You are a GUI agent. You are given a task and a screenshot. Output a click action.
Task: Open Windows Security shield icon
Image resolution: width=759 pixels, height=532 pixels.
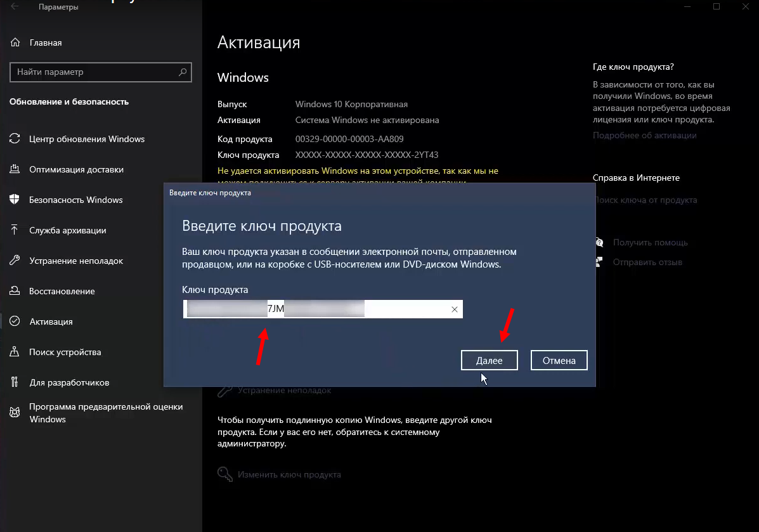[x=15, y=200]
